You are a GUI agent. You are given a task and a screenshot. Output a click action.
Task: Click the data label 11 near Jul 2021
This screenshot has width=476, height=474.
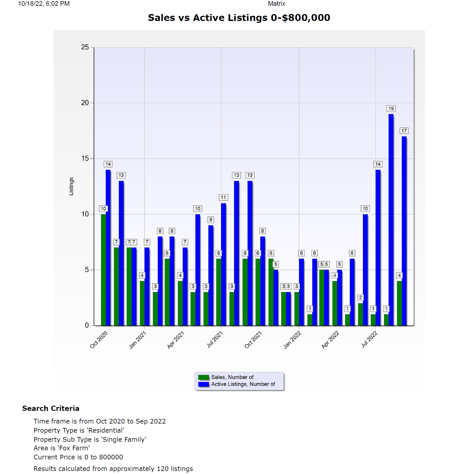point(223,197)
